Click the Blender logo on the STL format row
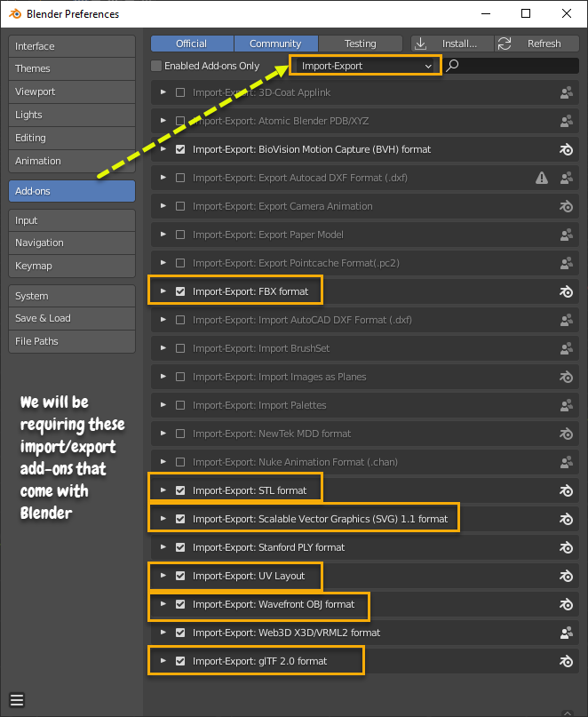Image resolution: width=588 pixels, height=717 pixels. (566, 490)
